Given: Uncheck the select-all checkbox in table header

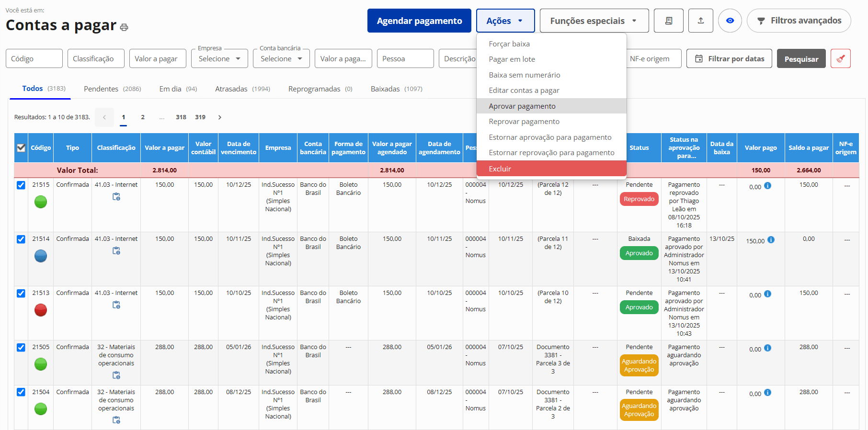Looking at the screenshot, I should click(x=21, y=148).
